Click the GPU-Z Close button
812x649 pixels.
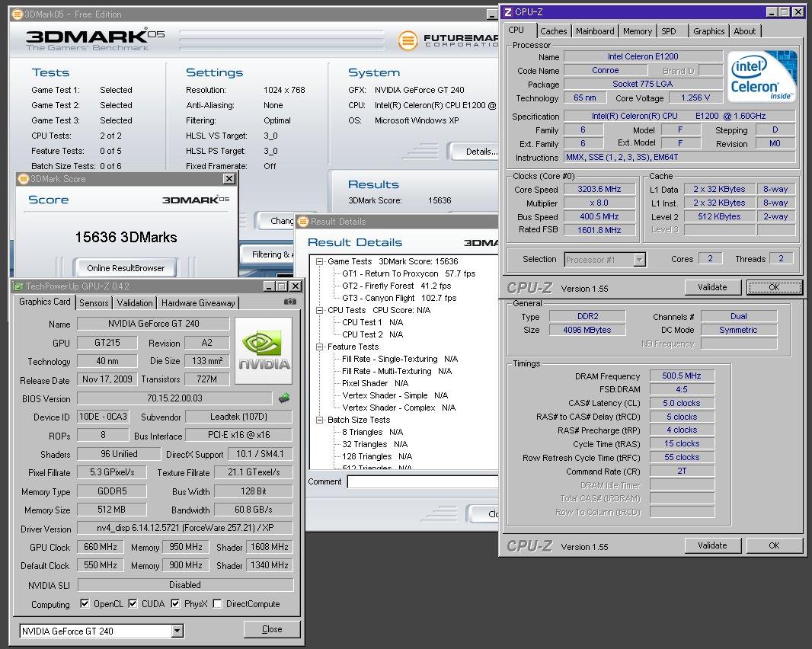[272, 628]
